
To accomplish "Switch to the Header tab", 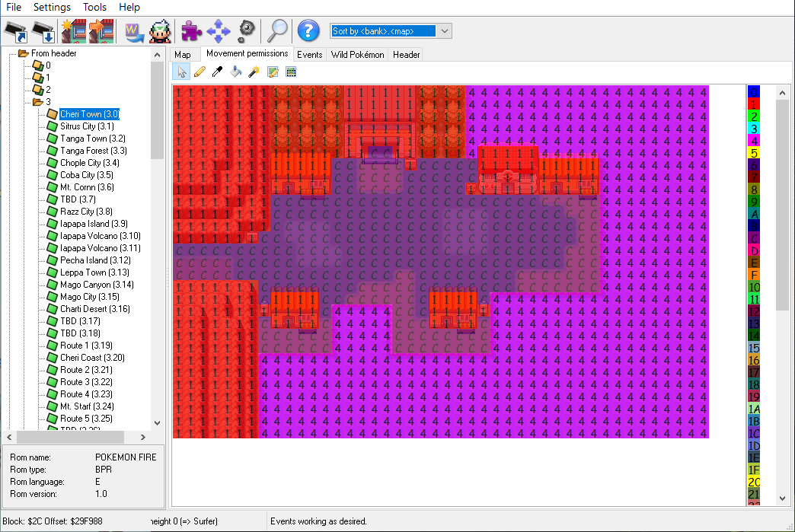I will click(406, 55).
